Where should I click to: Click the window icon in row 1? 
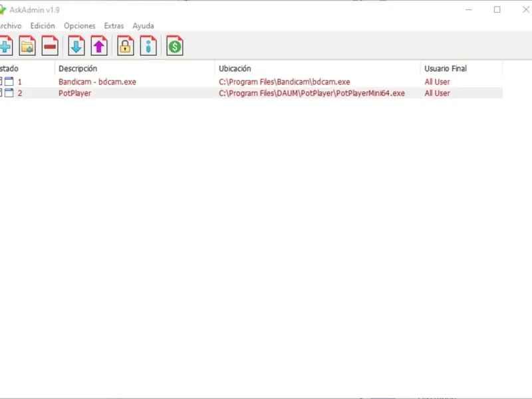pyautogui.click(x=9, y=81)
